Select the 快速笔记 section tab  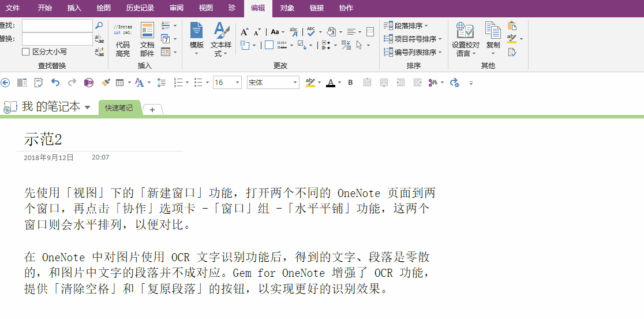pos(119,108)
